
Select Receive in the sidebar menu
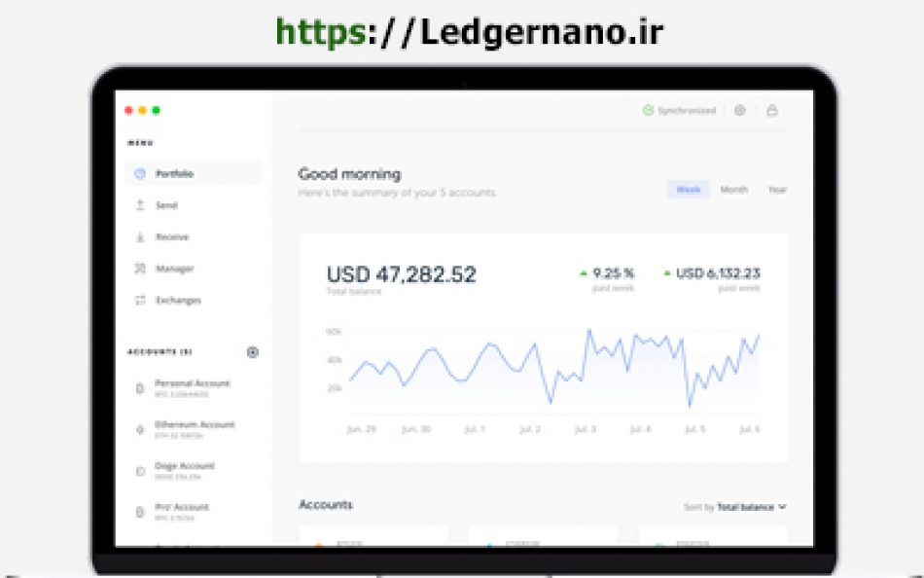162,237
